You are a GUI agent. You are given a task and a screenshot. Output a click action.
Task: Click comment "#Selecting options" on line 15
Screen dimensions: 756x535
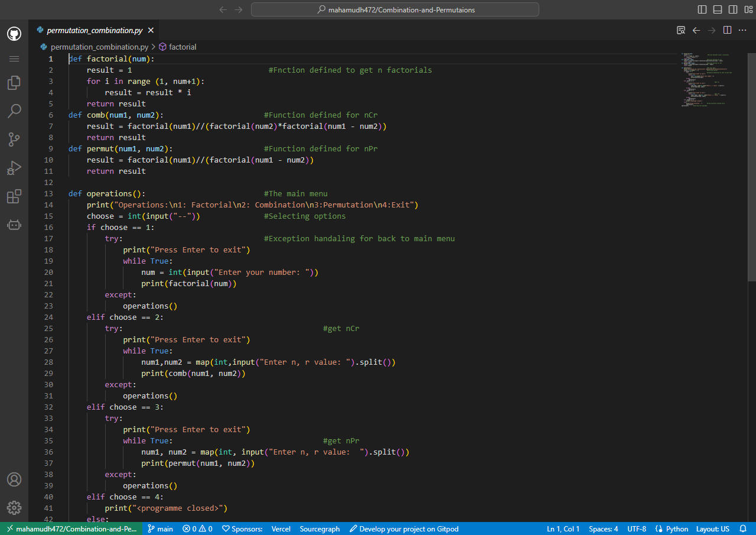pos(305,216)
